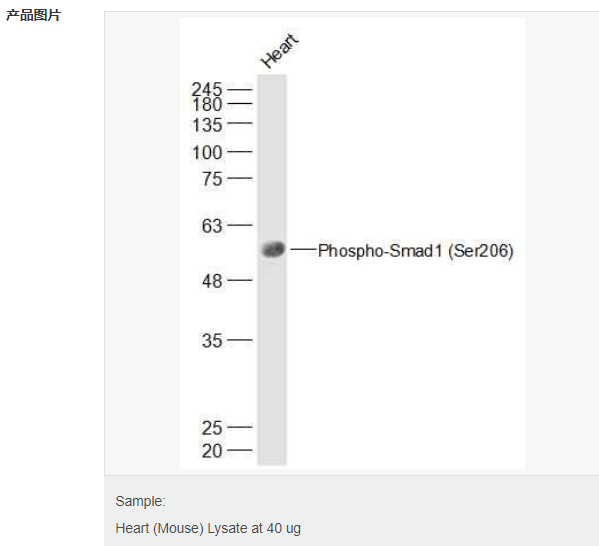
Task: Click the gray caption area under image
Action: point(351,511)
